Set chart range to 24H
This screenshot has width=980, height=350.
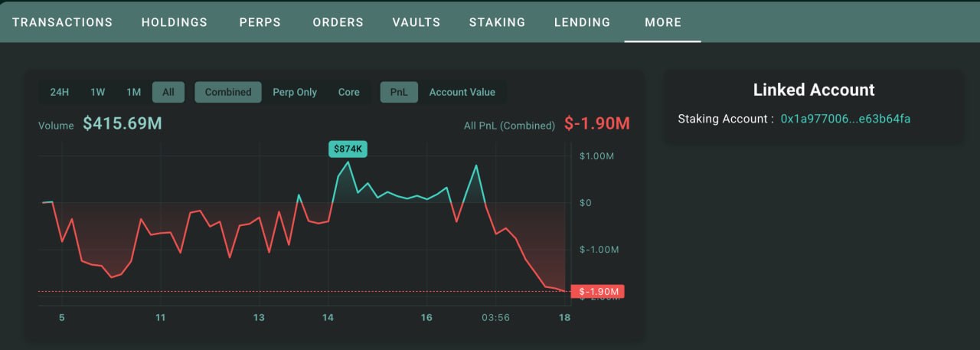pos(60,92)
